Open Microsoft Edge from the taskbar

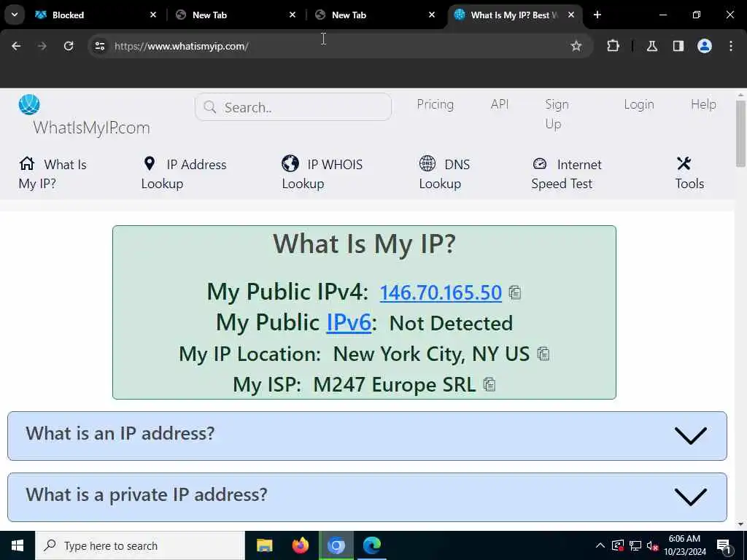coord(371,545)
